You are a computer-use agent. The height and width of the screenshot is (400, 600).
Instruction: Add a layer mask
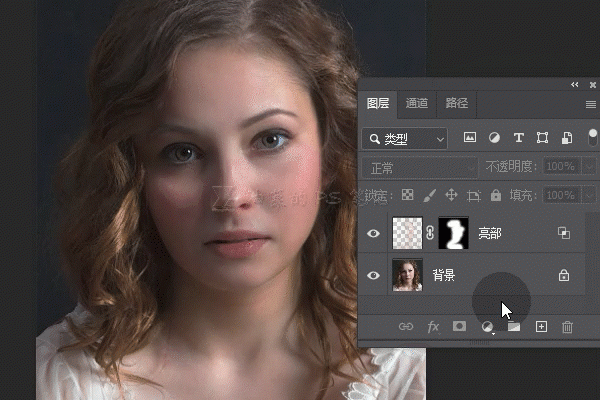click(459, 326)
